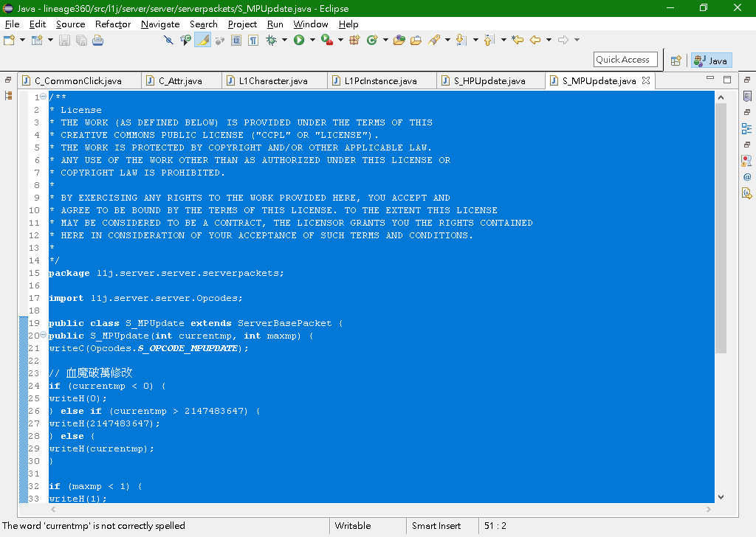This screenshot has width=756, height=537.
Task: Navigate Back with yellow left arrow
Action: pos(535,41)
